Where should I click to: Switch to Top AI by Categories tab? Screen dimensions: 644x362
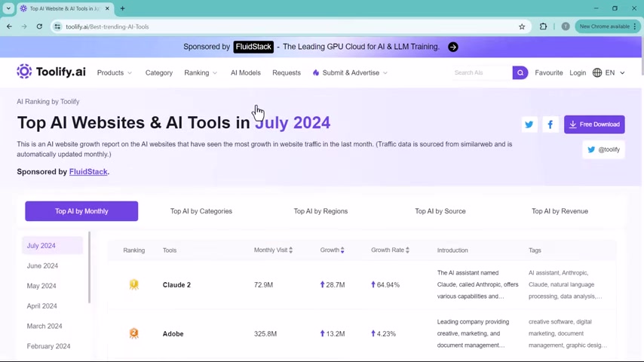click(x=201, y=211)
